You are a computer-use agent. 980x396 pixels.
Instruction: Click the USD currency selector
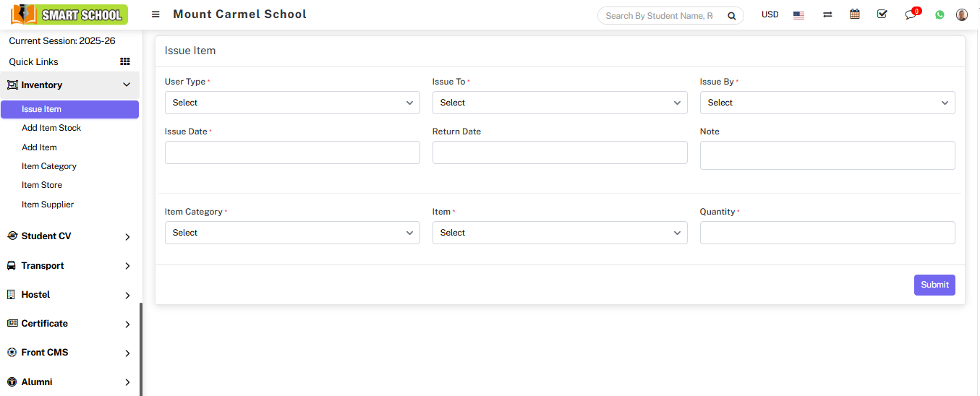pyautogui.click(x=770, y=15)
